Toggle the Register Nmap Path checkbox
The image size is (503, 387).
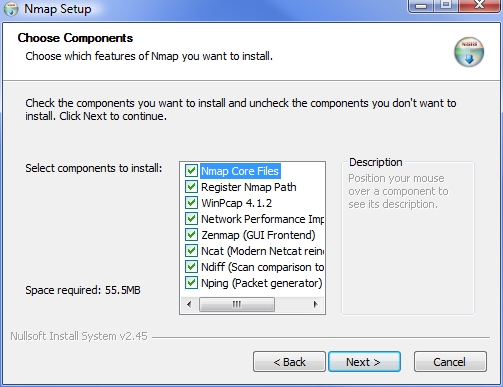point(191,187)
